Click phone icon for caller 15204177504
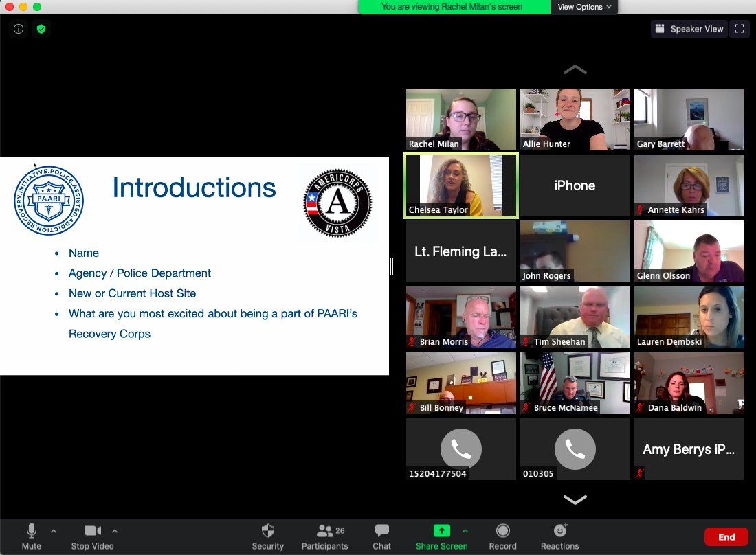Screen dimensions: 756x555 point(461,449)
